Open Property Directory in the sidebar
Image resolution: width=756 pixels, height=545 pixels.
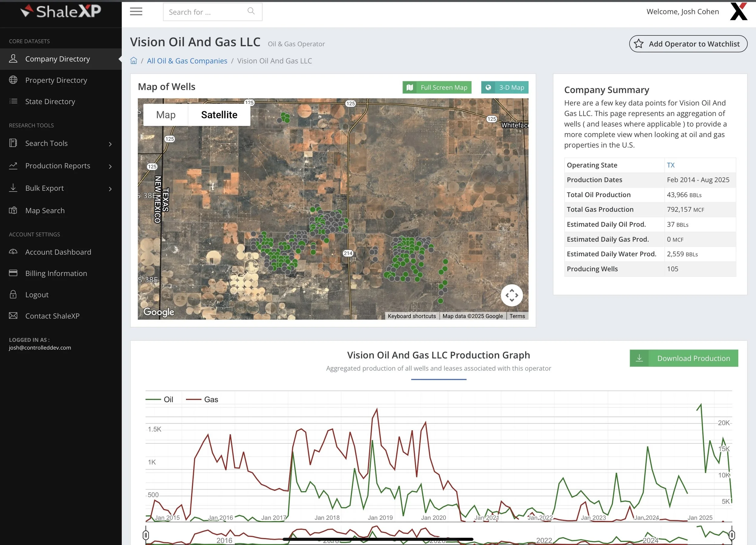[56, 80]
